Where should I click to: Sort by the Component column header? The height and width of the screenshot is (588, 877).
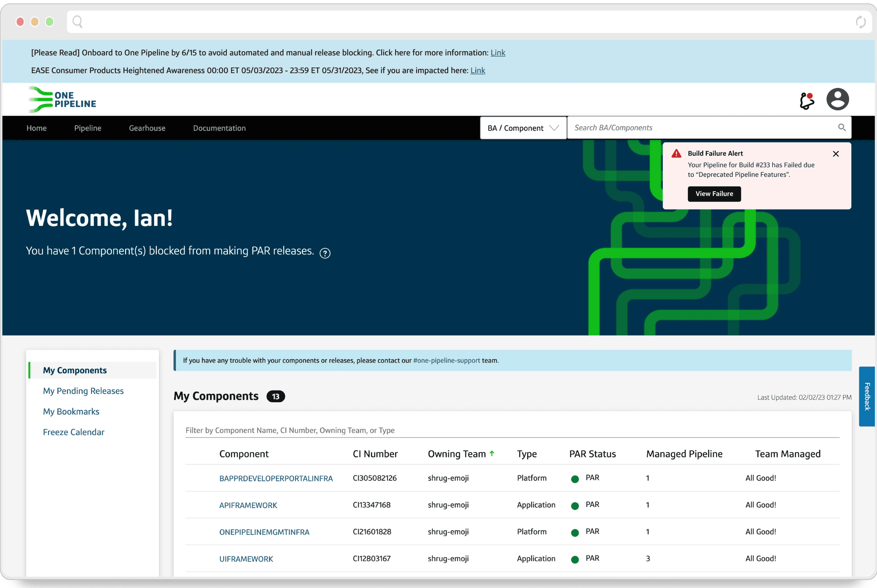[x=244, y=454]
